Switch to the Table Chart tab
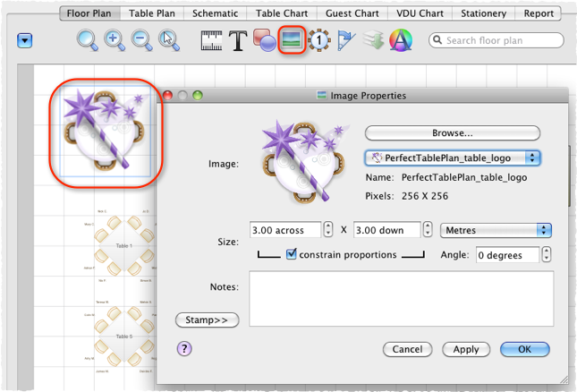The image size is (577, 392). pos(280,13)
